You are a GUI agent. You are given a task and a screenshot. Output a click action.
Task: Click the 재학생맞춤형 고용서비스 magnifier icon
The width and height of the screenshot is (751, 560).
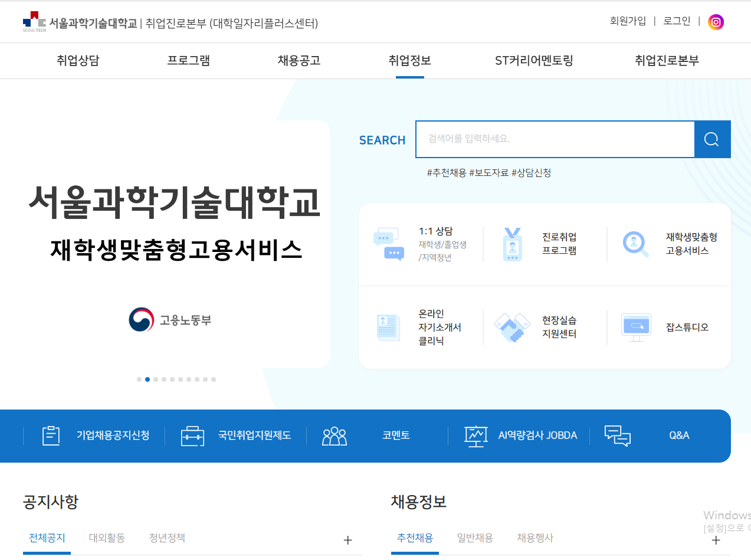click(x=635, y=244)
